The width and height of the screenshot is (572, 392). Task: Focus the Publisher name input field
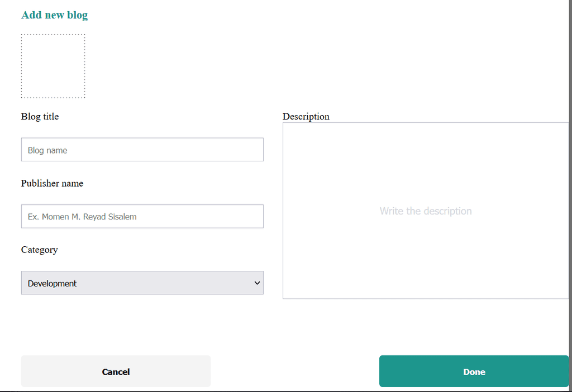pyautogui.click(x=142, y=216)
